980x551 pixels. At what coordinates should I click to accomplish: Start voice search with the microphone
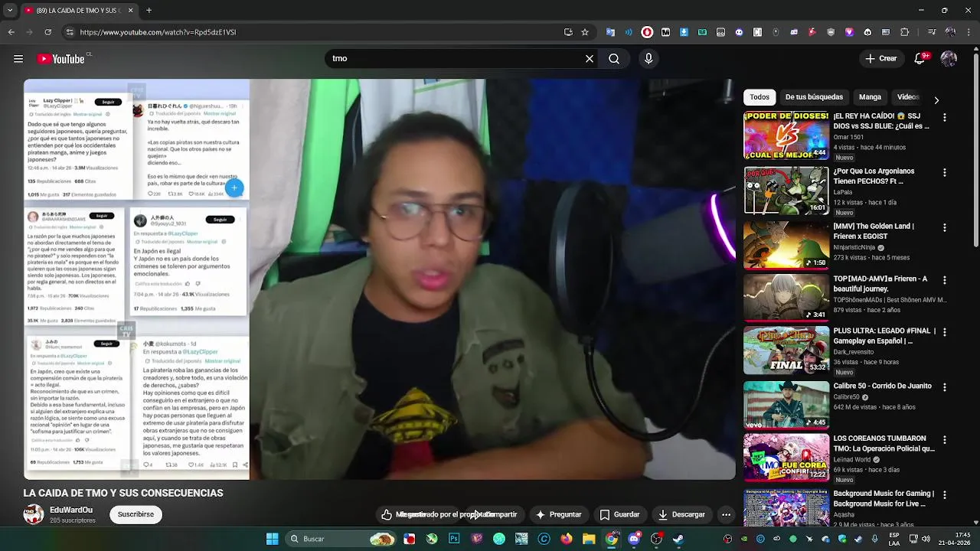[x=648, y=59]
